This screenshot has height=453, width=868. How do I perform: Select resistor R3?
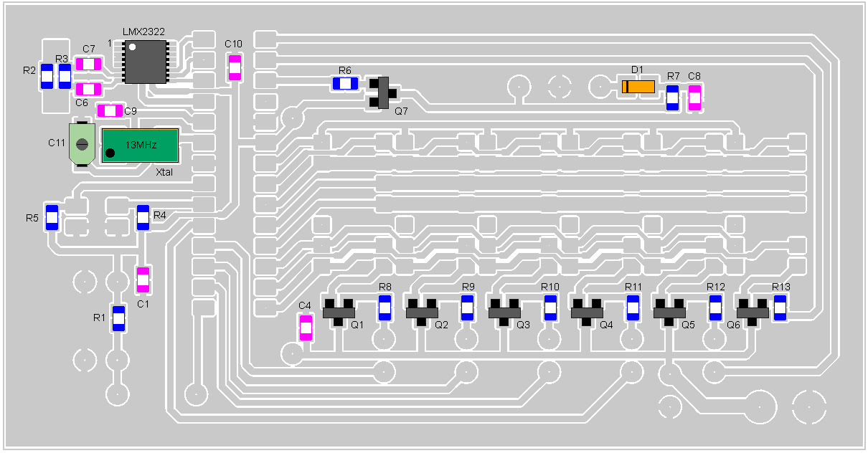[x=65, y=77]
